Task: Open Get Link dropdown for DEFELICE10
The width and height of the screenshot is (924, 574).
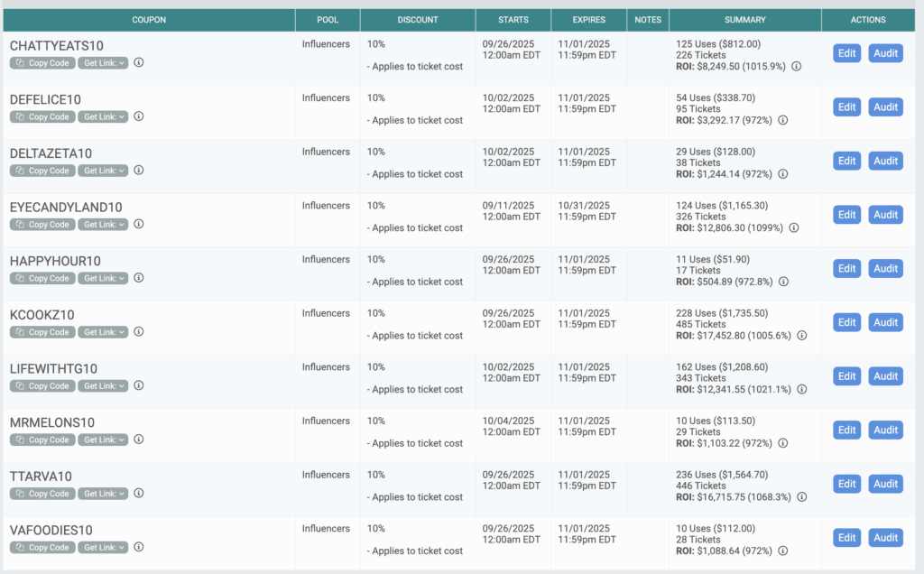Action: point(103,116)
